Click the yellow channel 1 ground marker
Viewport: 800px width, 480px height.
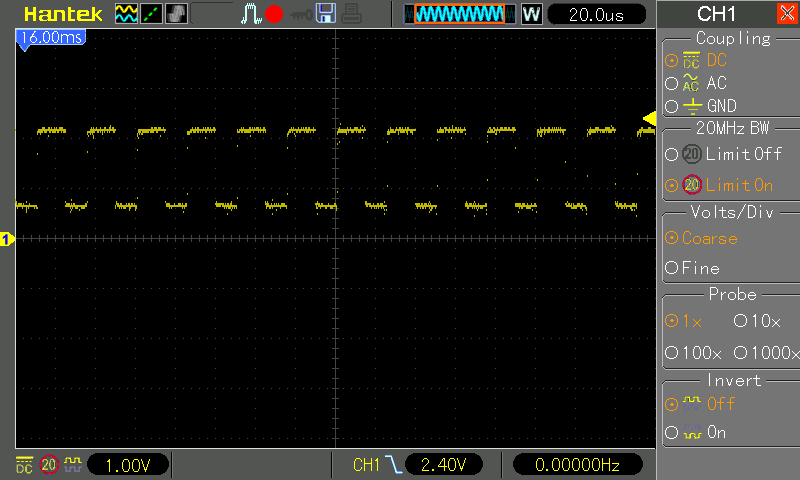tap(7, 239)
